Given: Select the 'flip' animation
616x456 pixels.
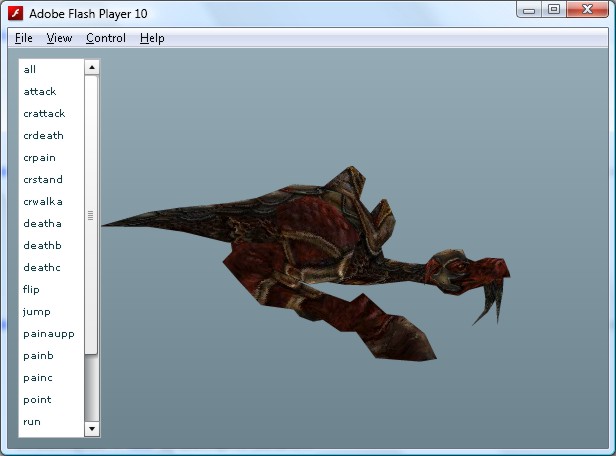Looking at the screenshot, I should pos(51,289).
